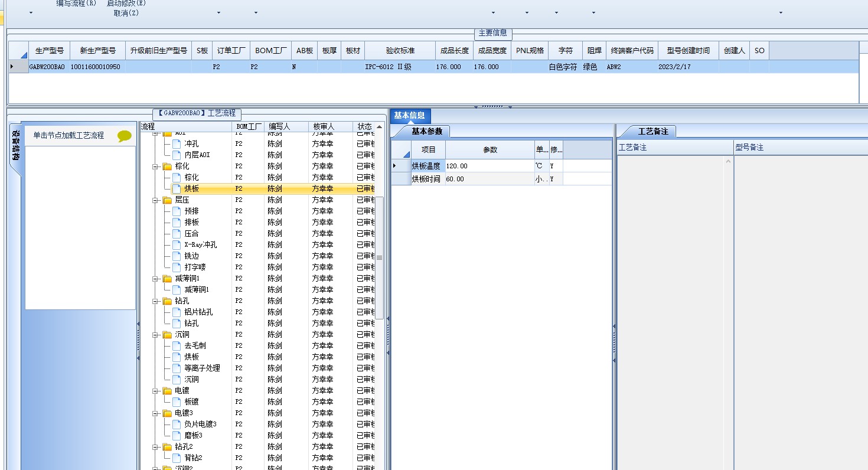Screen dimensions: 868x470
Task: Select the 棕化 step inside 棕化 folder
Action: pos(191,177)
